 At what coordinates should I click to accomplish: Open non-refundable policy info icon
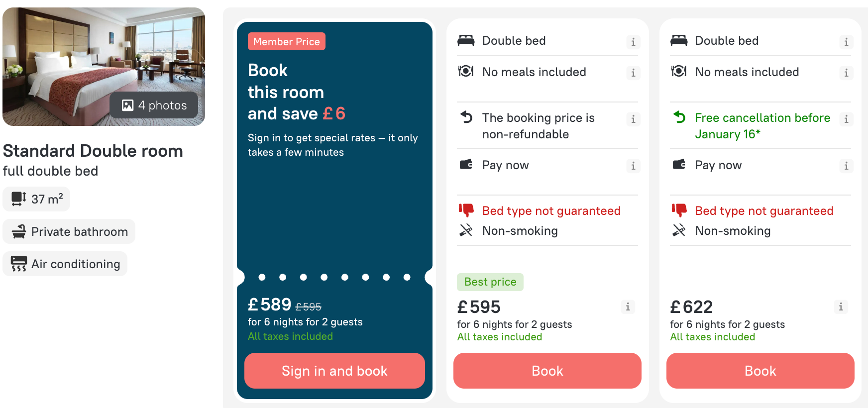click(633, 119)
